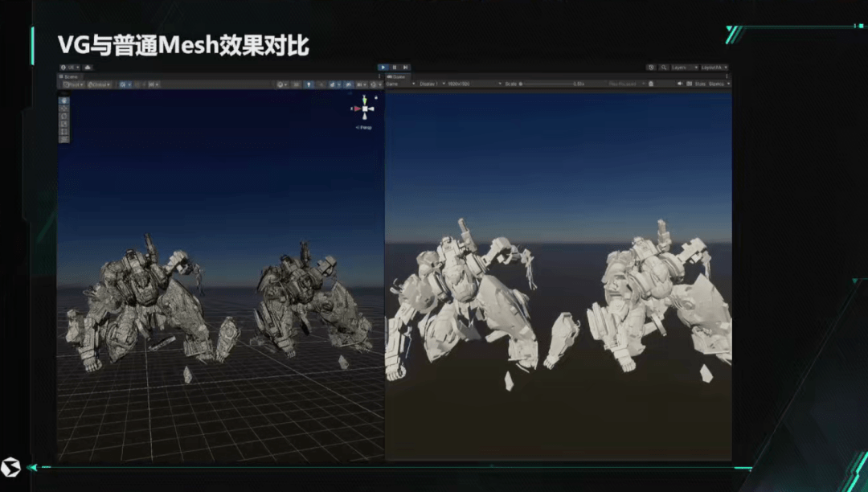Click the scene orientation gizmo center cube

pyautogui.click(x=365, y=109)
